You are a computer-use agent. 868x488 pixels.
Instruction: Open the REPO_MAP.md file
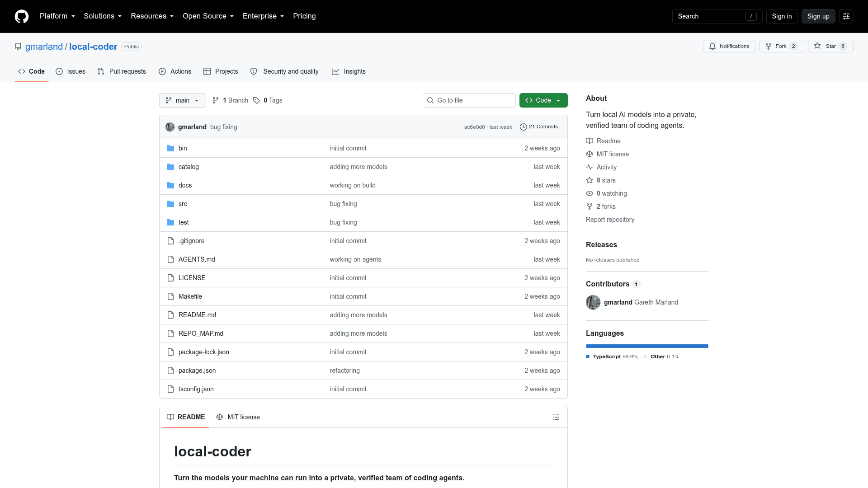click(201, 333)
